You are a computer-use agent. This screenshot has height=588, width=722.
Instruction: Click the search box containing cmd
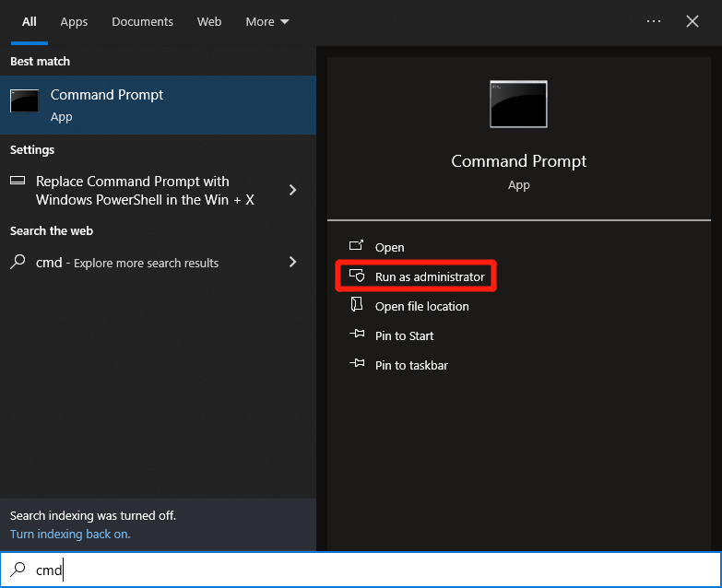[361, 570]
